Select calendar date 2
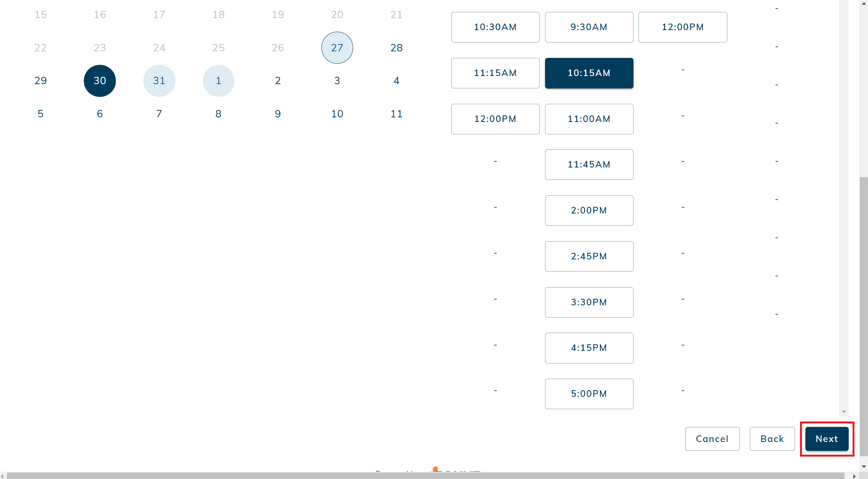Screen dimensions: 868x479 [278, 81]
